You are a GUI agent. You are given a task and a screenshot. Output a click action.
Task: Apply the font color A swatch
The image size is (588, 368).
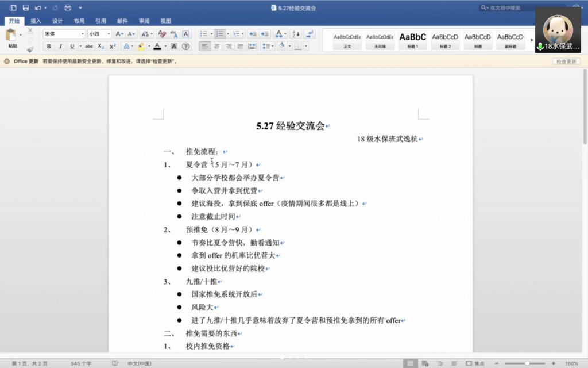tap(157, 46)
